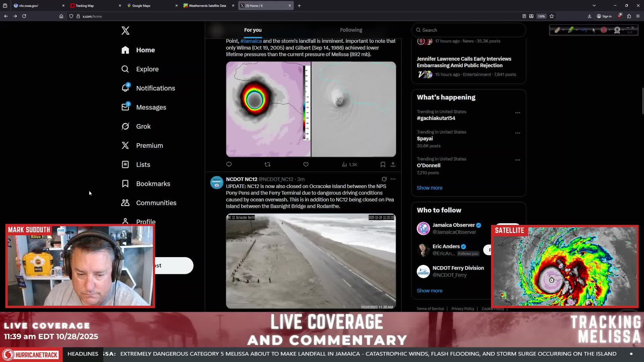Open options for O'Donnell trend

[x=518, y=160]
